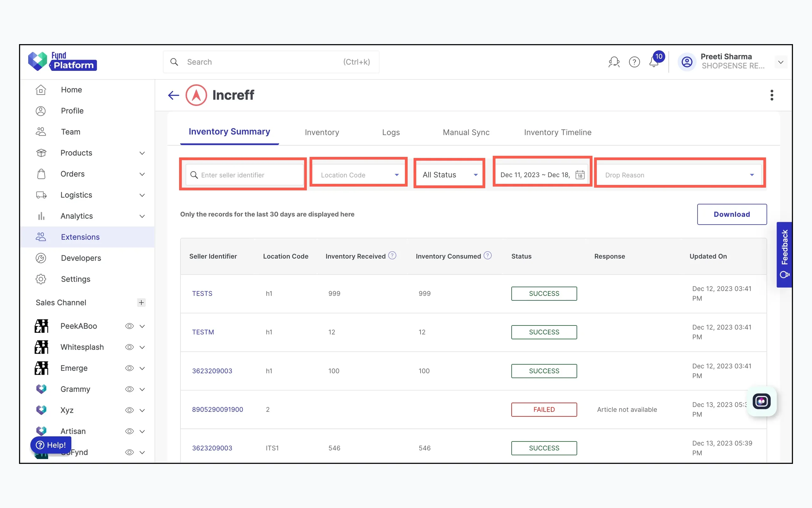The height and width of the screenshot is (508, 812).
Task: Click the PeekABoo channel logo
Action: click(41, 326)
